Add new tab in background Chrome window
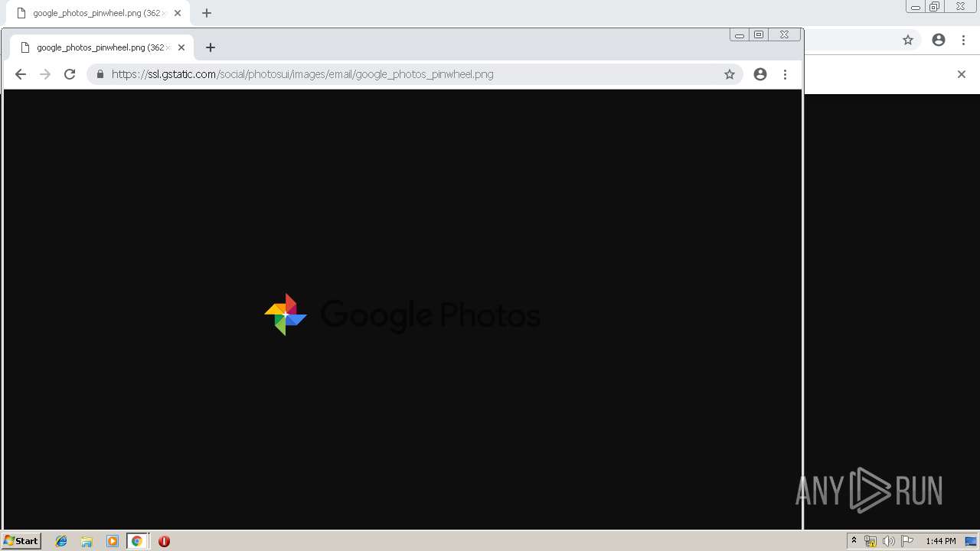 [x=207, y=13]
